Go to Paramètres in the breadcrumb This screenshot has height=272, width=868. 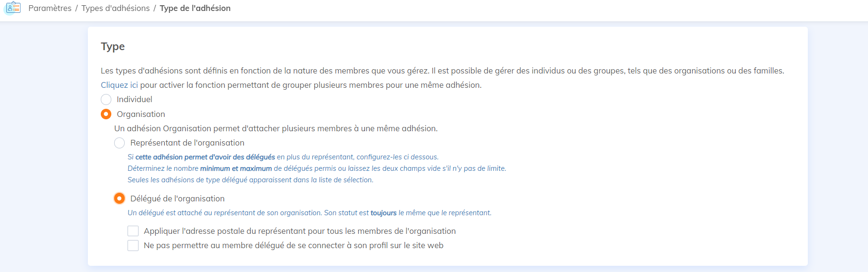point(50,8)
